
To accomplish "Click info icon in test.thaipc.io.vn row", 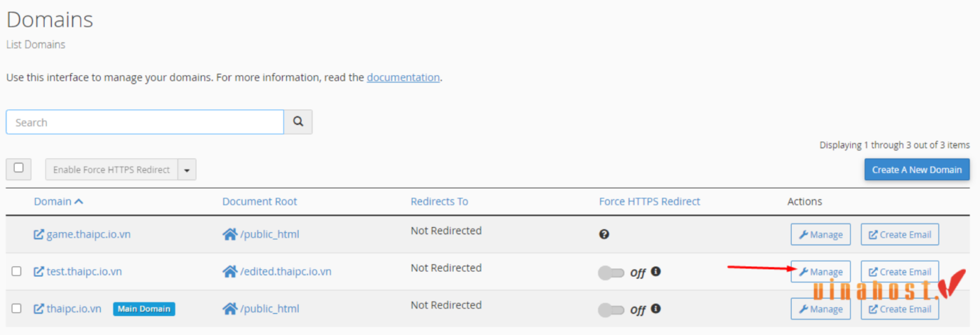I will point(656,271).
